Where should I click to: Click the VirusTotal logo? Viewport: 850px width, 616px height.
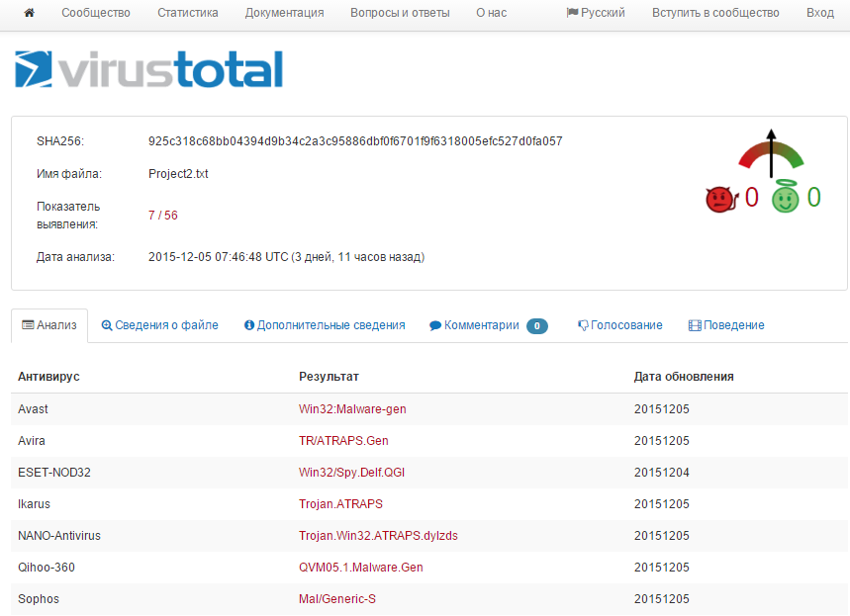[149, 69]
